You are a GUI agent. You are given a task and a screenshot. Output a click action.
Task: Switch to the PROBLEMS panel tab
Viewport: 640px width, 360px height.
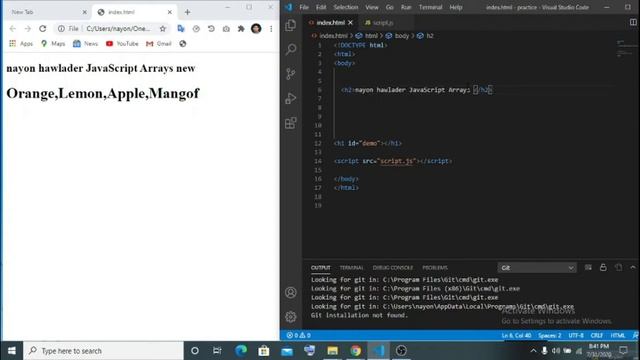[435, 268]
